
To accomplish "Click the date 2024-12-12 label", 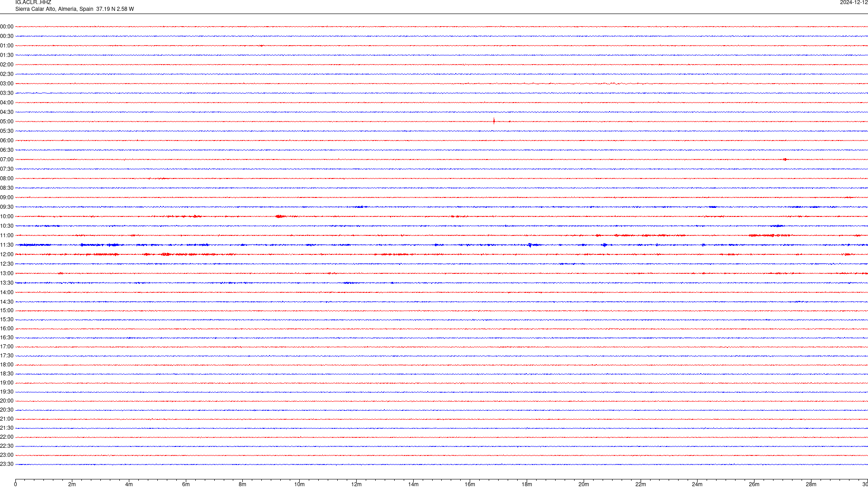I will (854, 2).
